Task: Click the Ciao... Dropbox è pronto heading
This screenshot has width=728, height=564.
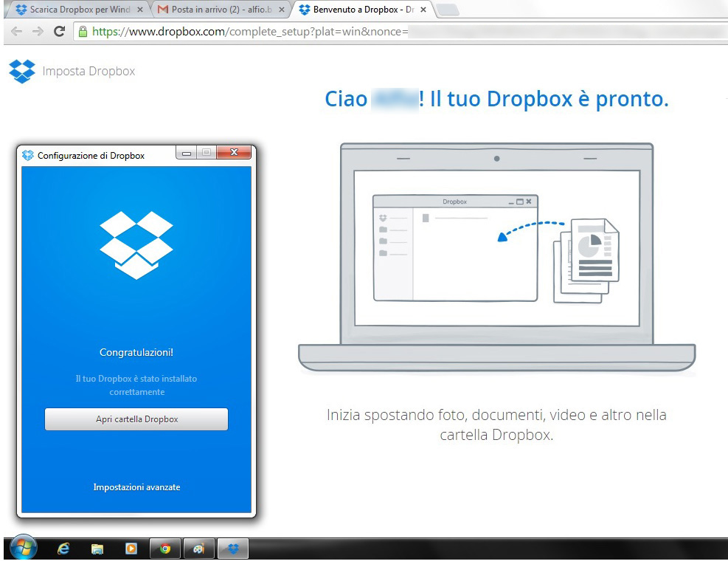Action: pyautogui.click(x=496, y=99)
